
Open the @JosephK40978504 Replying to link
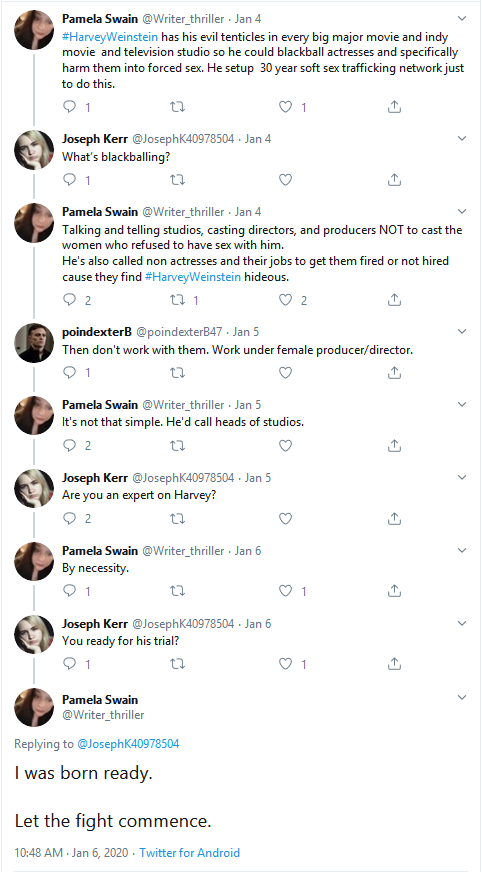point(127,744)
